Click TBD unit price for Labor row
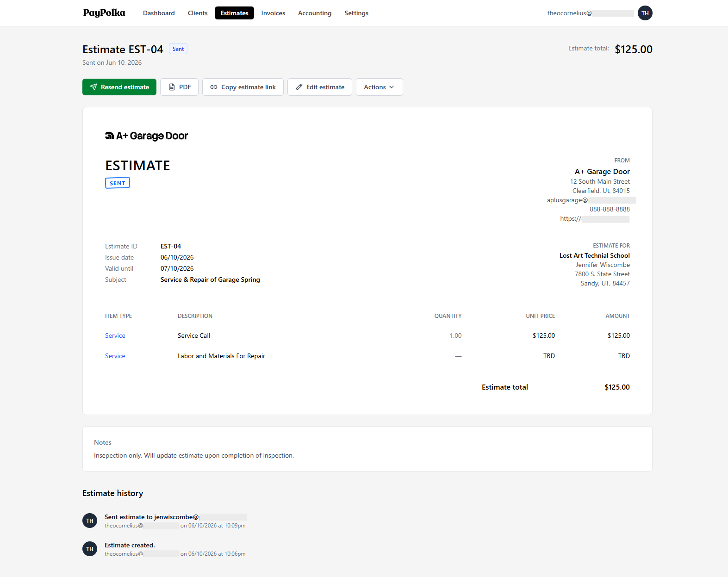This screenshot has width=728, height=577. point(549,356)
